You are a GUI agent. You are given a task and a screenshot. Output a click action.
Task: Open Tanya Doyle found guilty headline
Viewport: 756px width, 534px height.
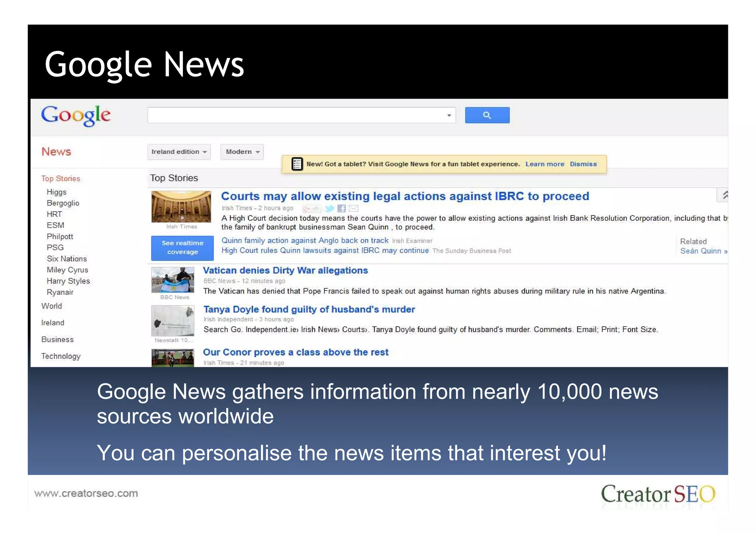[x=309, y=309]
